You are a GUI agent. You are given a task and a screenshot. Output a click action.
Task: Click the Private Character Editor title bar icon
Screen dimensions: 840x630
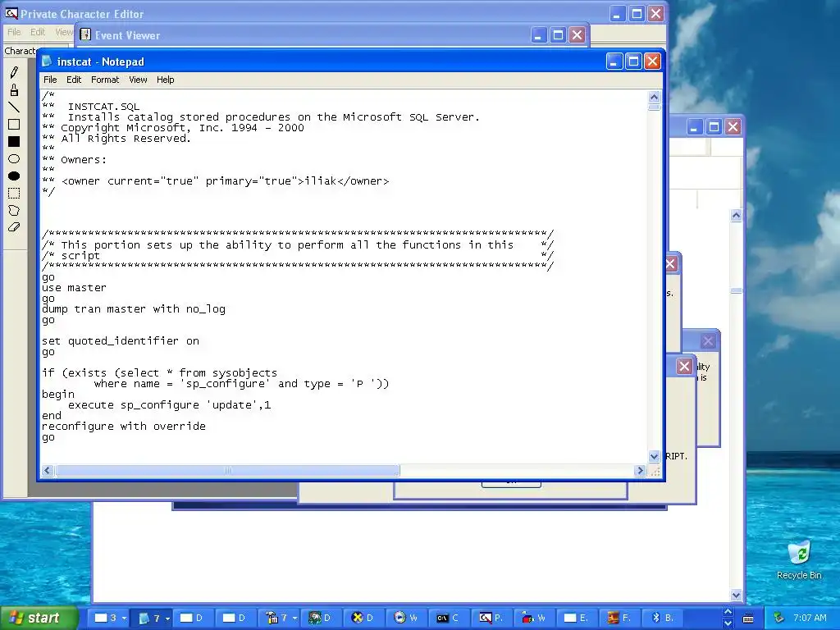[11, 13]
